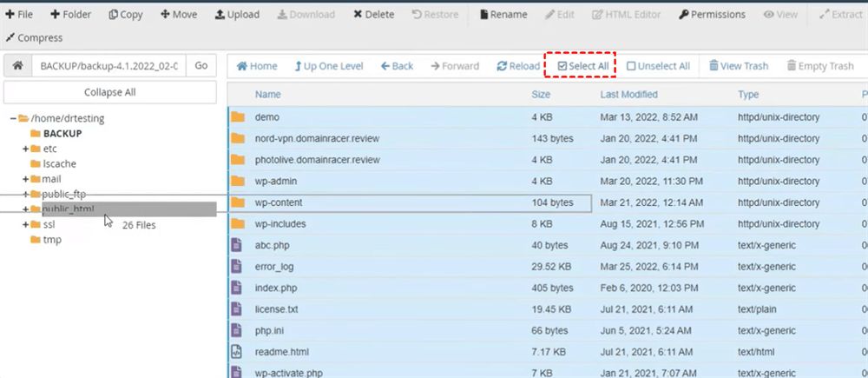Open Permissions for selected files

click(712, 15)
